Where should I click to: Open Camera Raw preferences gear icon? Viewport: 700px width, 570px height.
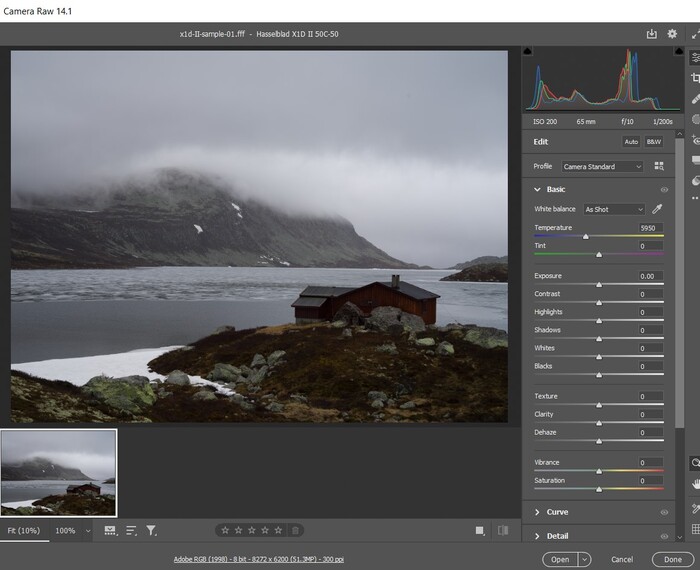pyautogui.click(x=672, y=34)
